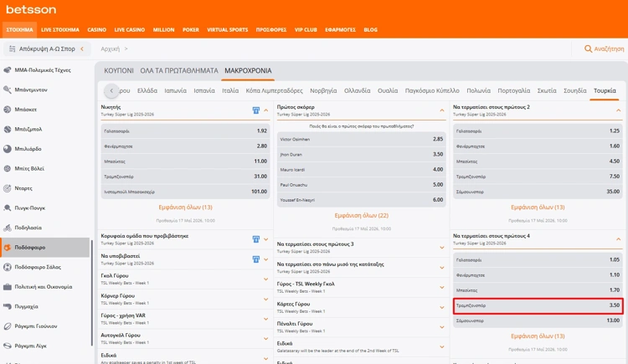Open the VIP CLUB menu item
This screenshot has height=364, width=628.
(x=306, y=29)
